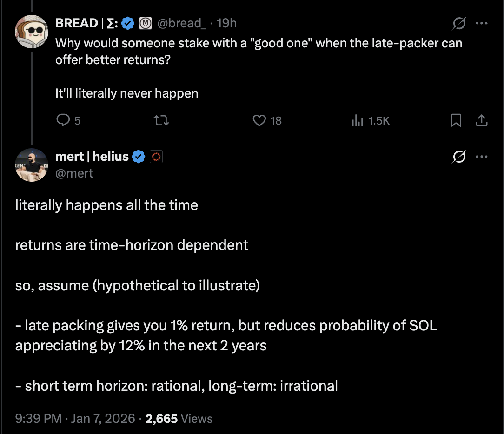Click the M badge next to BREAD's name
Viewport: 504px width, 434px height.
(x=145, y=23)
